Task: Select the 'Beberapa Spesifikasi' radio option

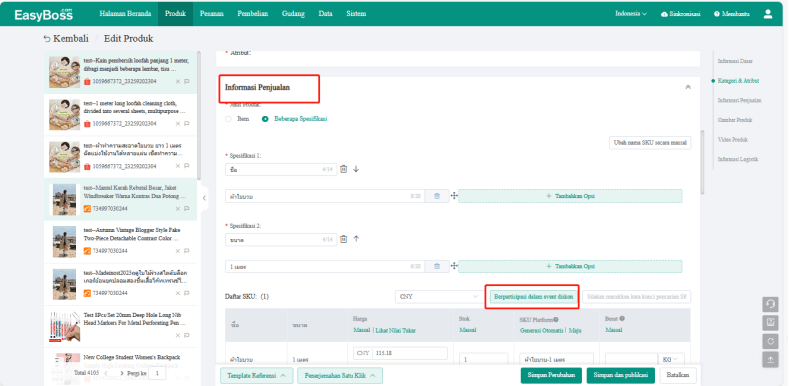Action: [265, 119]
